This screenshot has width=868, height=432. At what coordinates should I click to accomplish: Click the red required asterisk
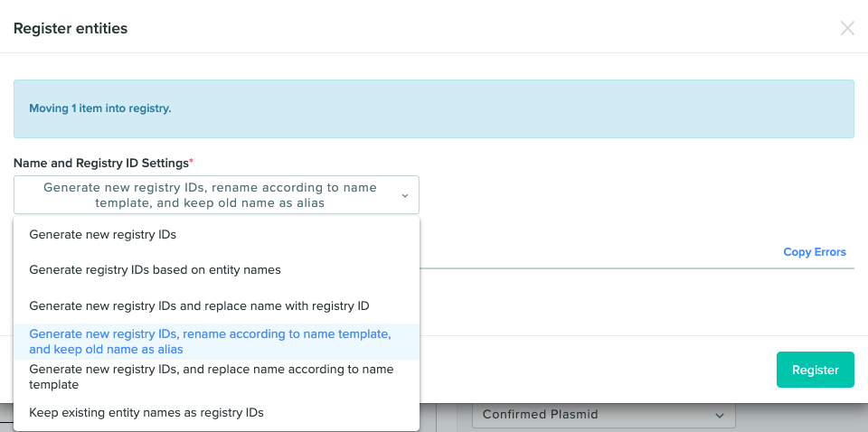pos(192,161)
